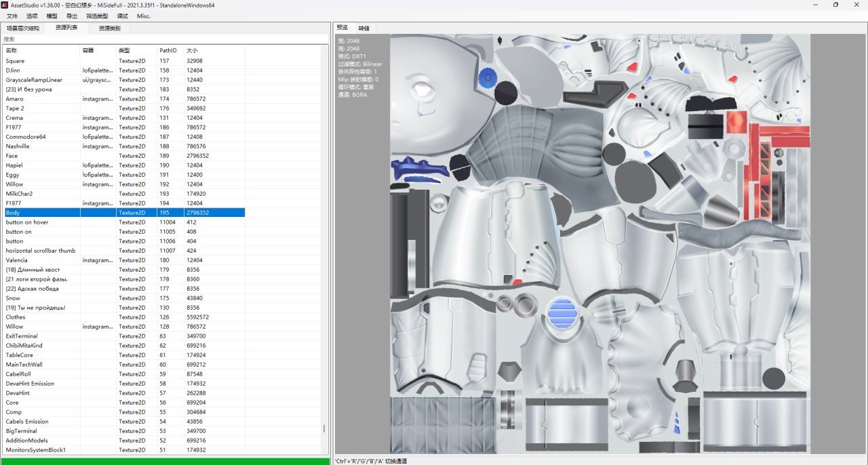Click the green progress bar
Viewport: 868px width, 465px height.
point(165,461)
